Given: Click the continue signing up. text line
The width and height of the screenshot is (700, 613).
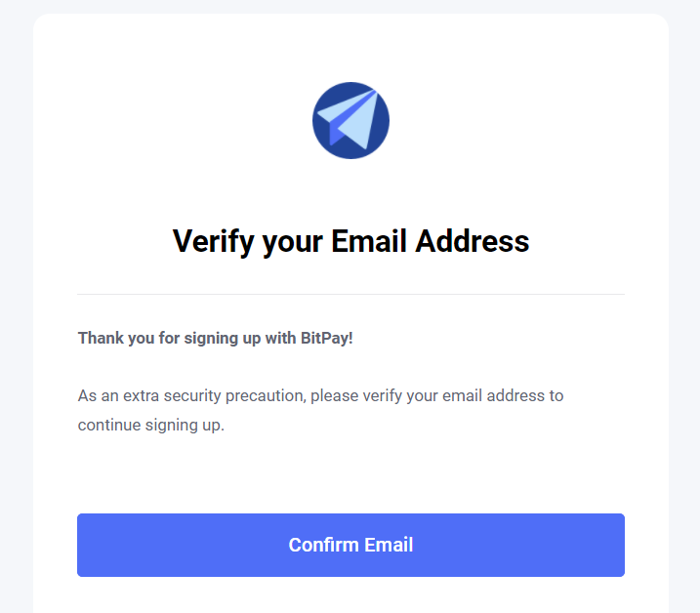Looking at the screenshot, I should click(151, 425).
